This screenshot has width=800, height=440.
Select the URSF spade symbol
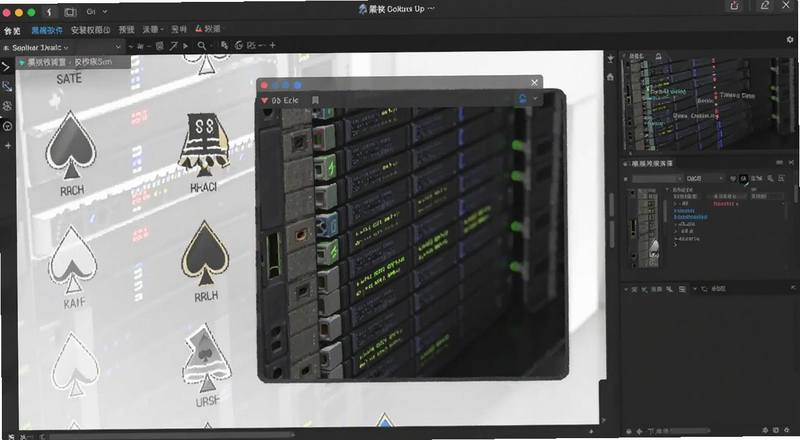pyautogui.click(x=206, y=358)
